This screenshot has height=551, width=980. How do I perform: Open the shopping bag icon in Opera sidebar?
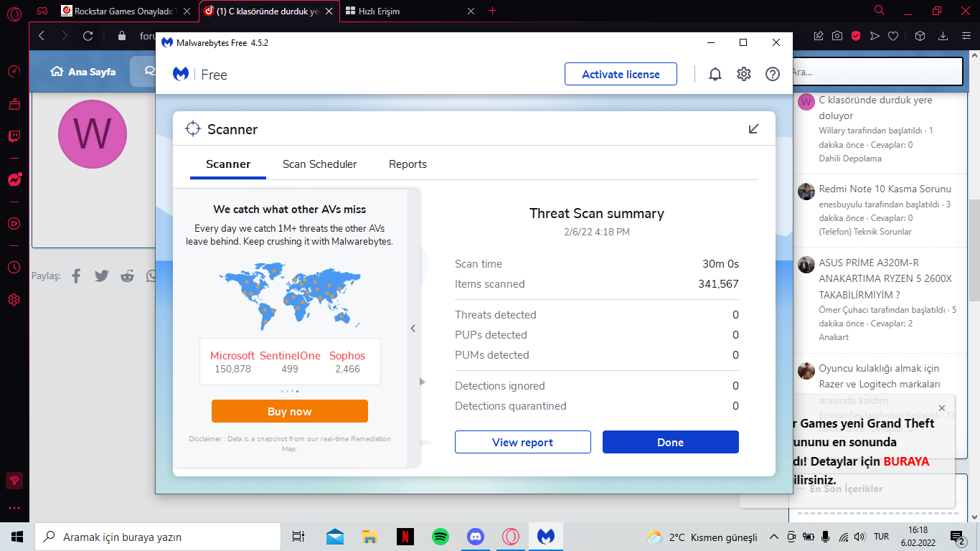[x=14, y=105]
